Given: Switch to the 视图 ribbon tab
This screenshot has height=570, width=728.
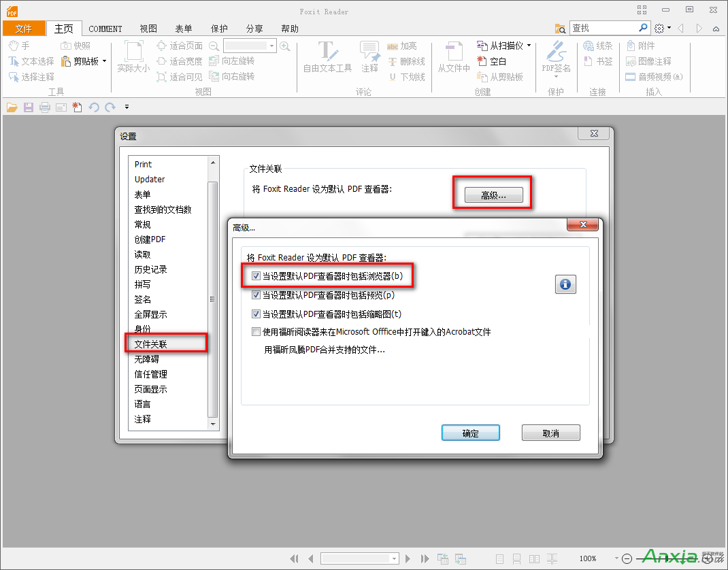Looking at the screenshot, I should [x=147, y=29].
